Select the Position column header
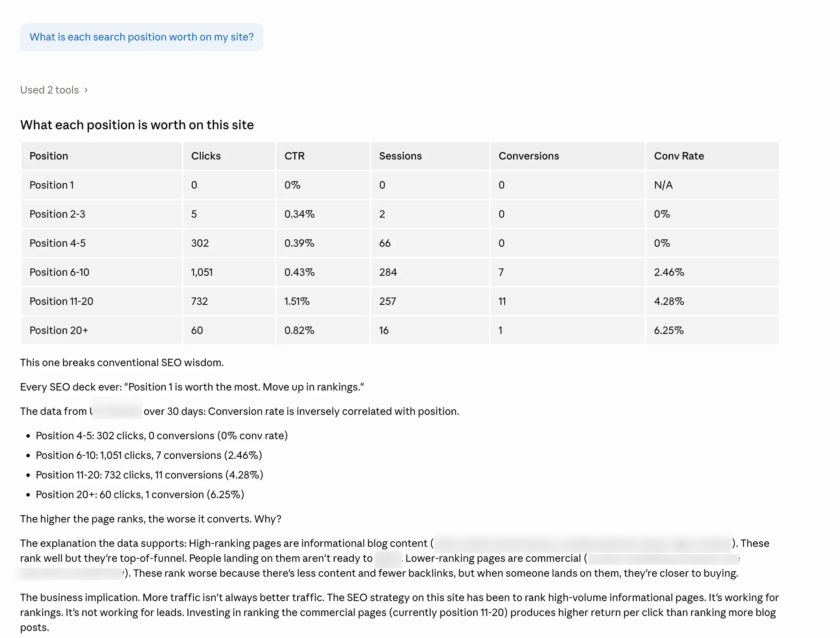The image size is (840, 638). (49, 156)
